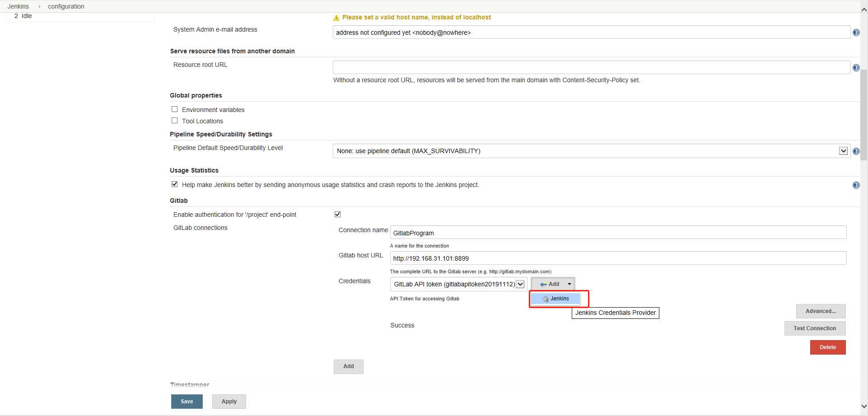Click scrollbar down arrow
The width and height of the screenshot is (868, 416).
[x=864, y=407]
